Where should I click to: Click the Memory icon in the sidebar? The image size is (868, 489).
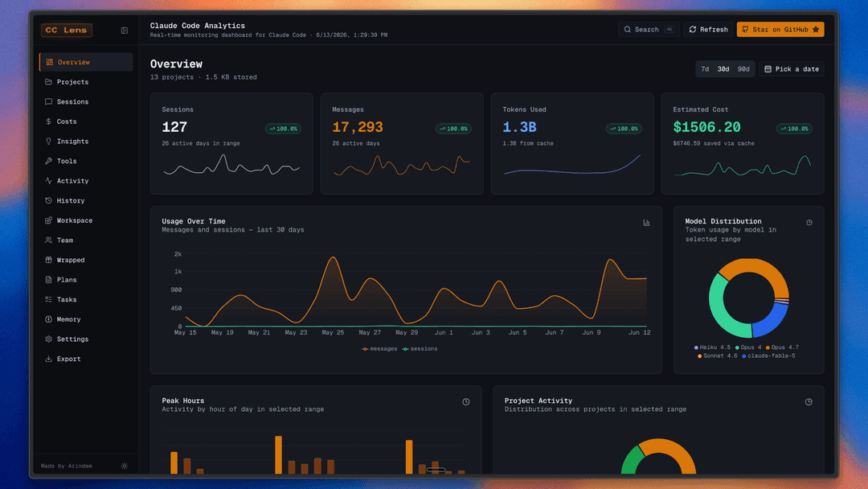(x=49, y=319)
